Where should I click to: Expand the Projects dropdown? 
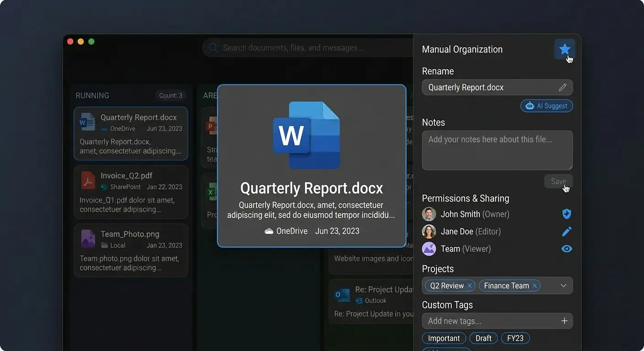[x=563, y=286]
